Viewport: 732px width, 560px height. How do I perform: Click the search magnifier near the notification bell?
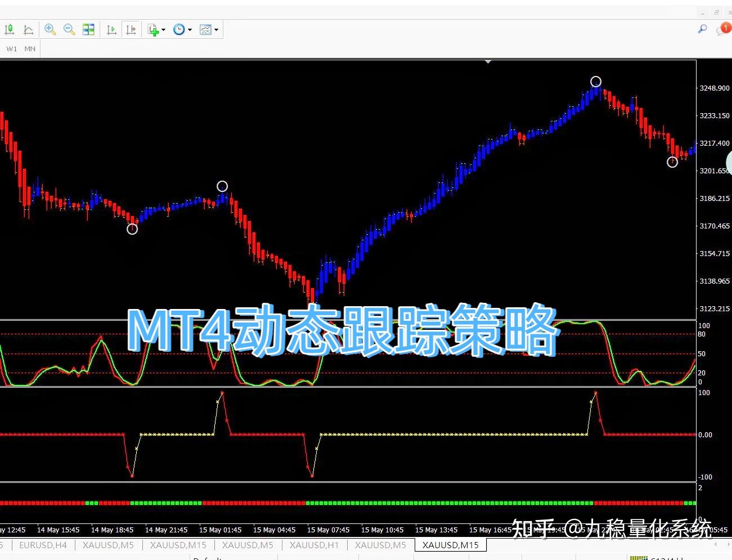[702, 29]
